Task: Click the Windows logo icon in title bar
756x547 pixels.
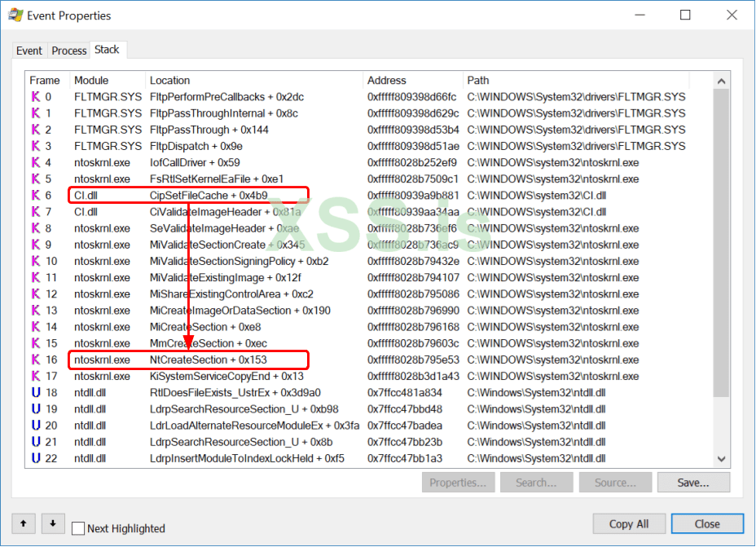Action: [15, 15]
